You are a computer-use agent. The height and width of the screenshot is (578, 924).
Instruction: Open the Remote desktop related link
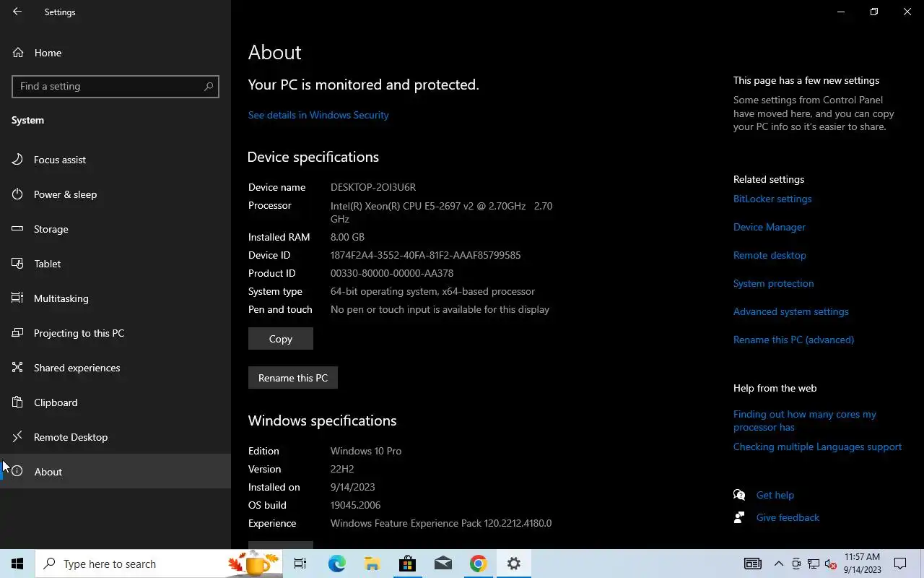point(770,255)
